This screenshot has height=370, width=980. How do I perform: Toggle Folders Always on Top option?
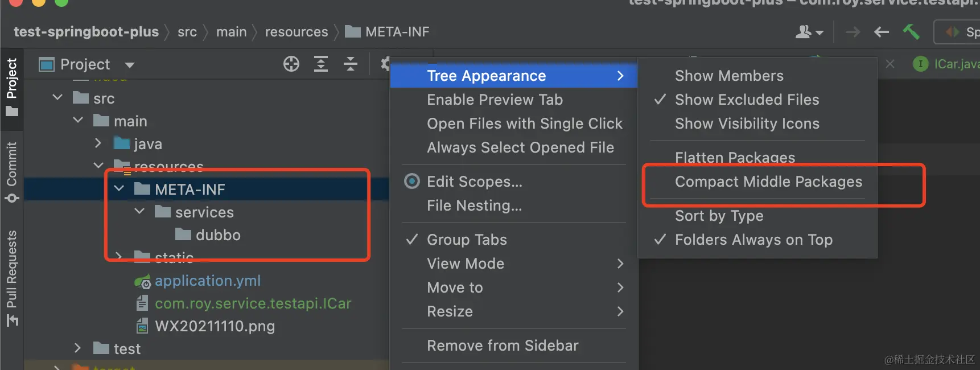click(753, 240)
